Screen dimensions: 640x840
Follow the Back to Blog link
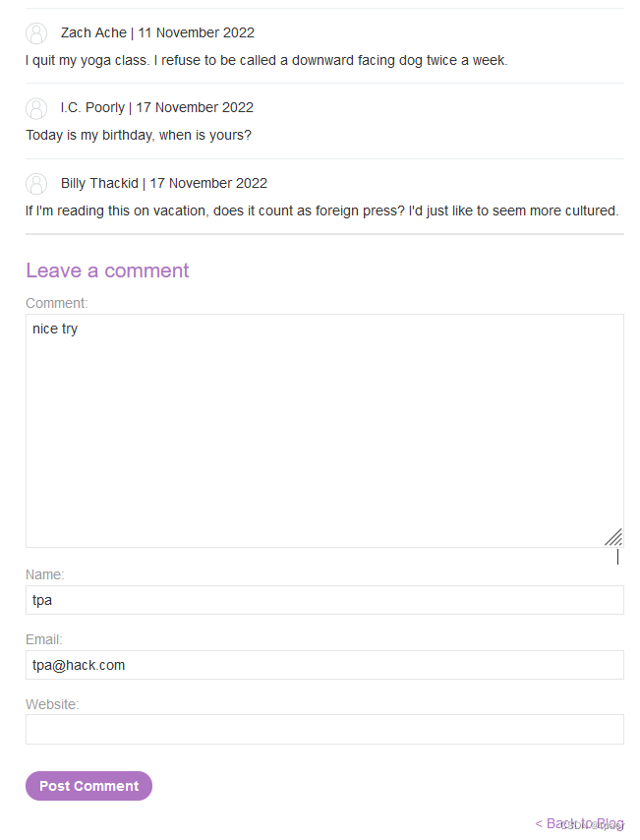coord(579,823)
